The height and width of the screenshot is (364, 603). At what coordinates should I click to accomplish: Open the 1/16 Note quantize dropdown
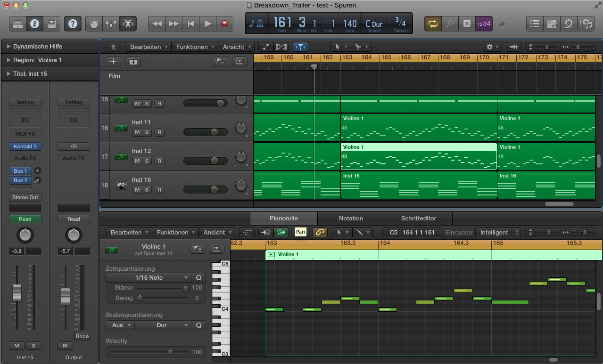pos(149,278)
